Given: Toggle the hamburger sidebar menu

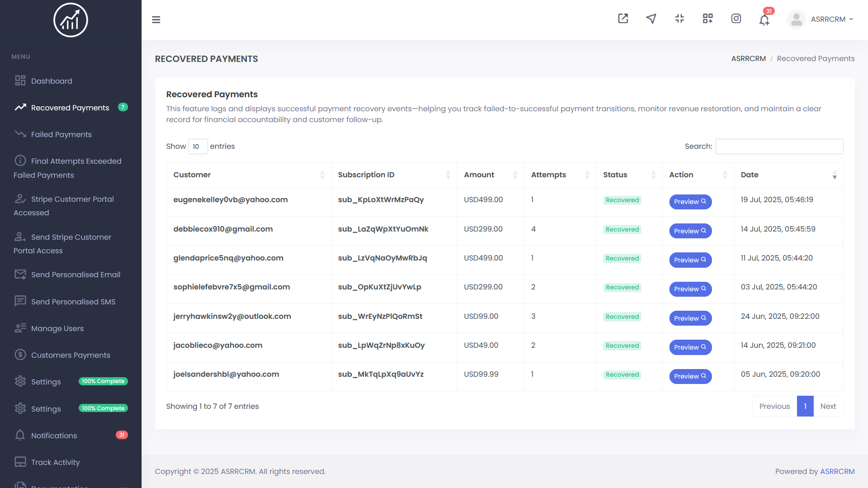Looking at the screenshot, I should click(x=156, y=19).
